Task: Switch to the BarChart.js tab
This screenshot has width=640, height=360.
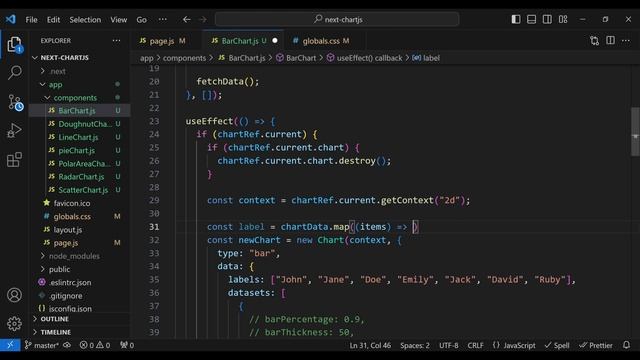Action: tap(244, 41)
